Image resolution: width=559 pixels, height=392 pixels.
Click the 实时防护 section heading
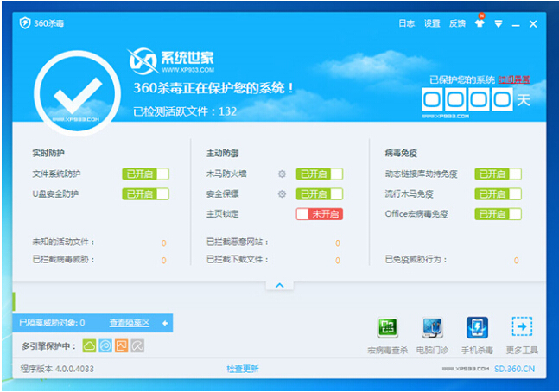tap(48, 153)
